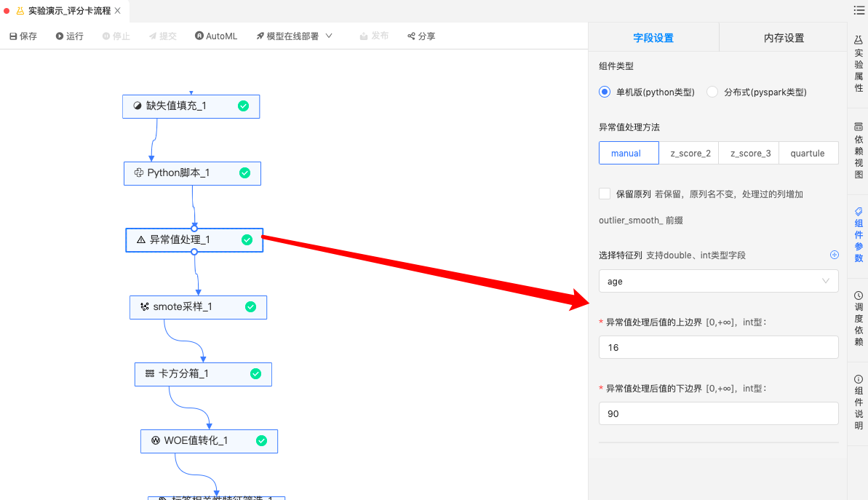Click success check icon on 异常值处理_1

coord(247,239)
